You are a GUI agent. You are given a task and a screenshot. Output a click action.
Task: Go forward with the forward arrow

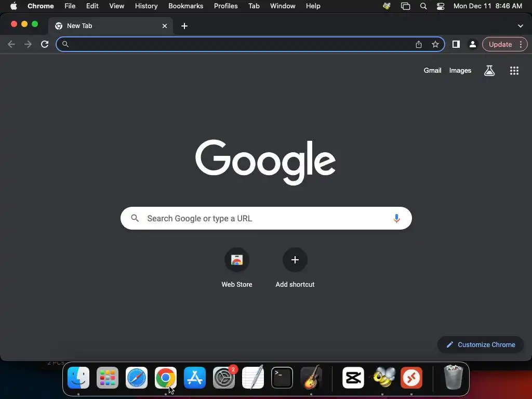pyautogui.click(x=28, y=45)
